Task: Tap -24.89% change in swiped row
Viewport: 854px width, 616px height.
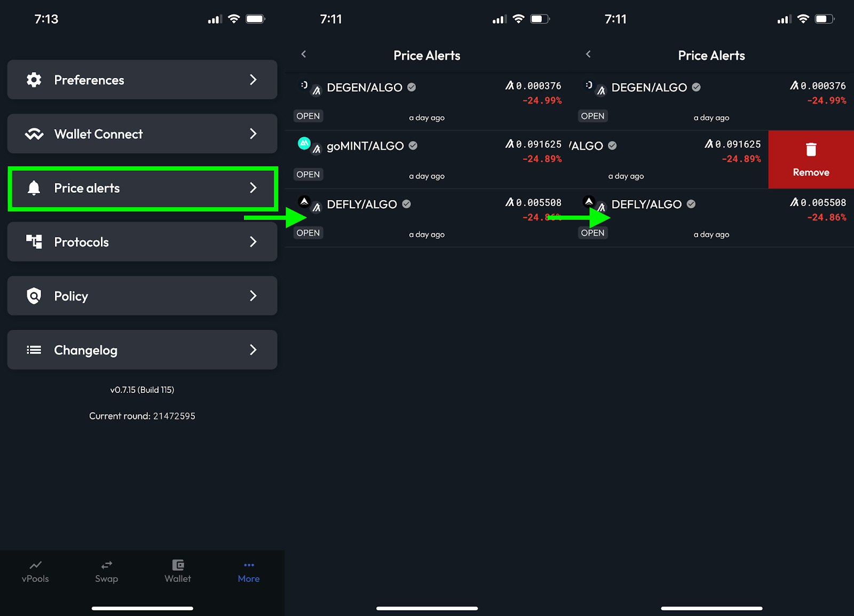Action: coord(741,159)
